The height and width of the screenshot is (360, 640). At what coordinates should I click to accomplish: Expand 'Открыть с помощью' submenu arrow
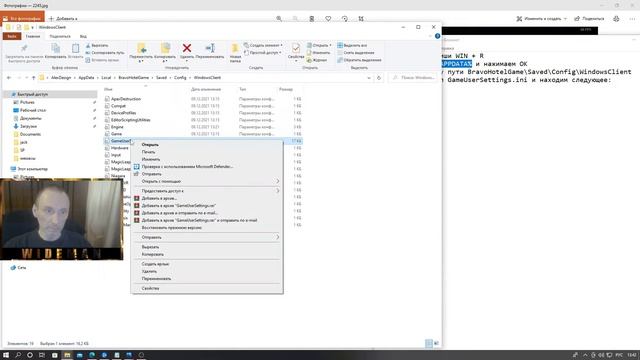coord(278,181)
